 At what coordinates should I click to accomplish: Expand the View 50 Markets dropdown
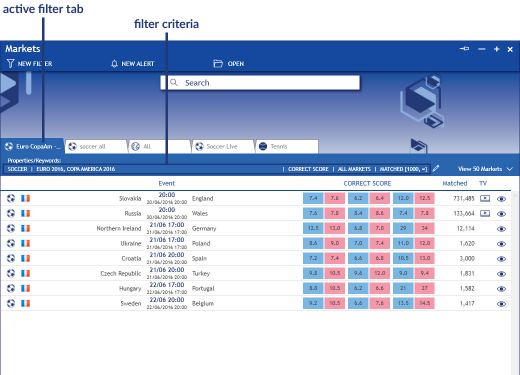click(485, 169)
